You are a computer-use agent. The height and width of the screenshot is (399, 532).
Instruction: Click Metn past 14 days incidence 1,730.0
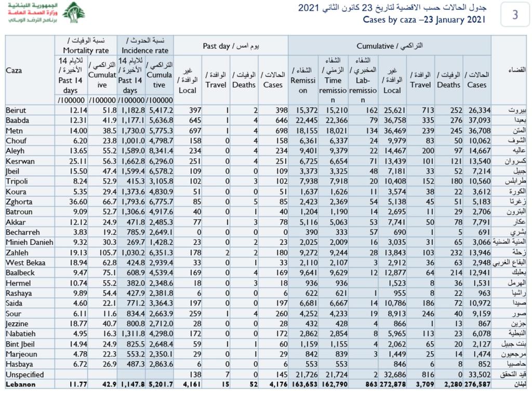pyautogui.click(x=133, y=130)
